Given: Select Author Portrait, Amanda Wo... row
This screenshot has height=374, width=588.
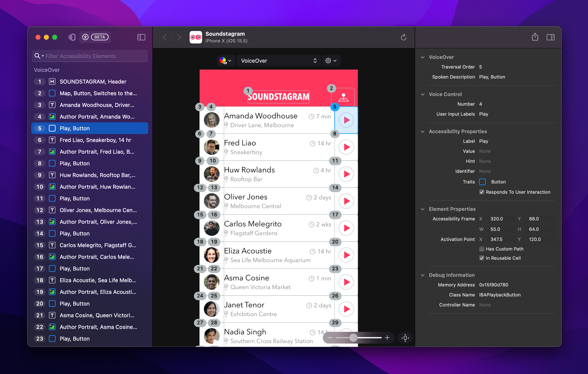Looking at the screenshot, I should pos(90,117).
